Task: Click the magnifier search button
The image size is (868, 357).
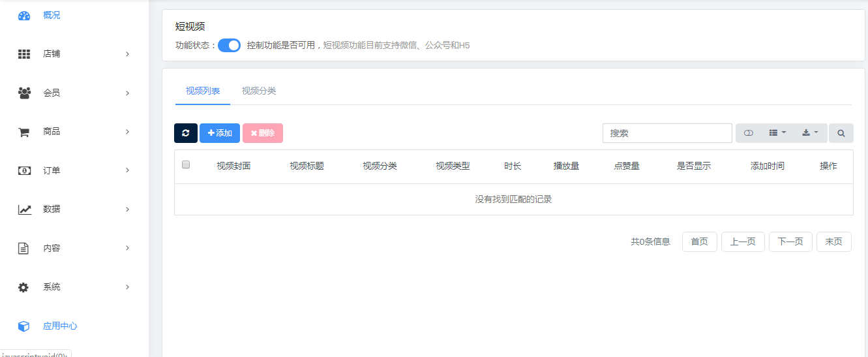Action: pos(841,133)
